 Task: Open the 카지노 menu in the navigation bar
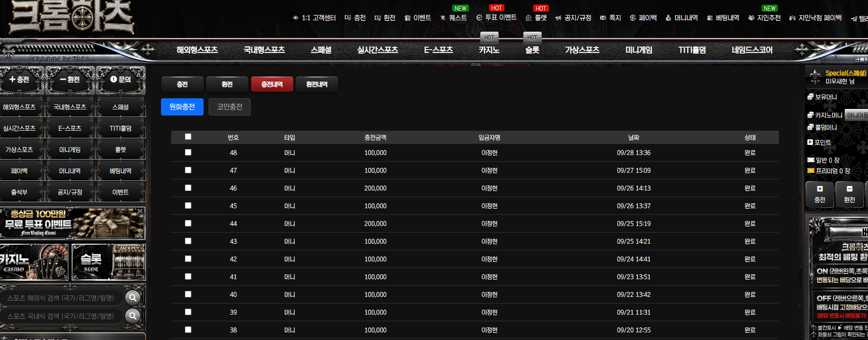pyautogui.click(x=489, y=50)
